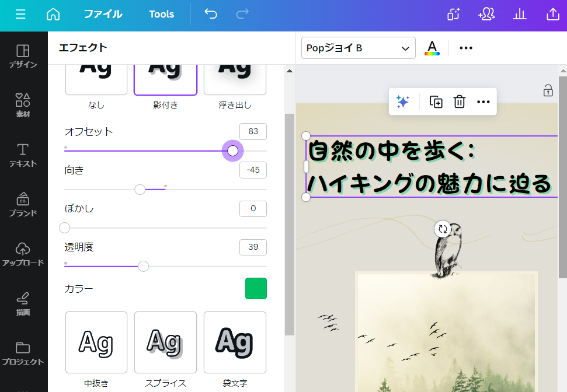Click the 向き direction slider handle

pos(140,190)
